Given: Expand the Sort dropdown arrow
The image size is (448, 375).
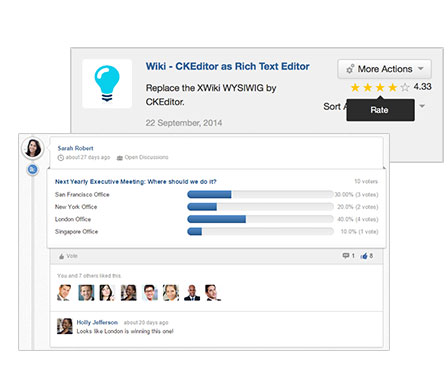Looking at the screenshot, I should [422, 106].
